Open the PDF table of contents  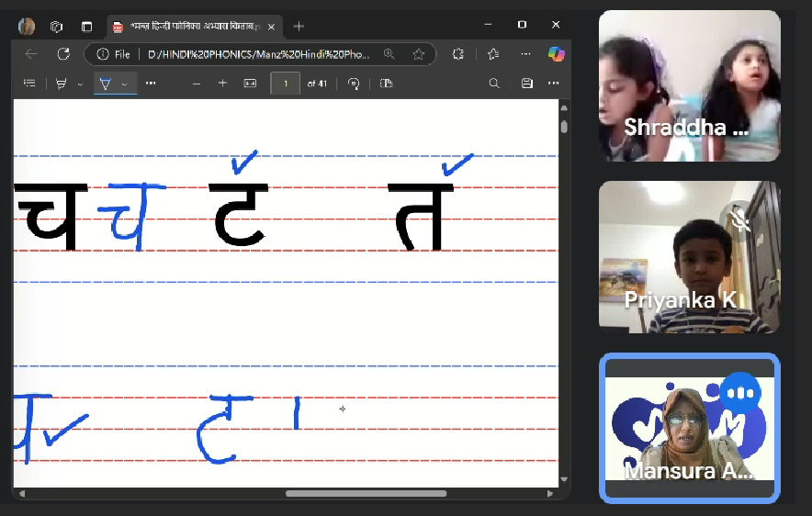[29, 84]
